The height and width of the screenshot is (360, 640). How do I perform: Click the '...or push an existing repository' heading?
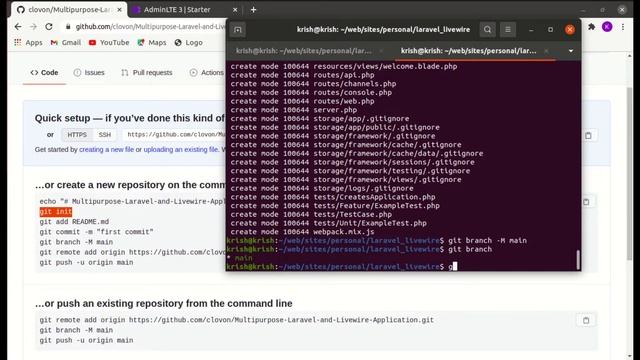164,304
